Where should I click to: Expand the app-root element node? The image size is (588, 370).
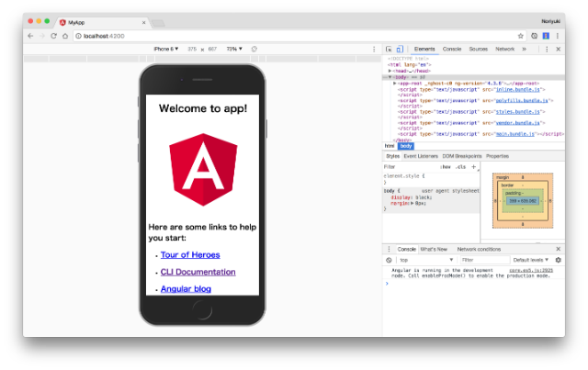coord(394,84)
